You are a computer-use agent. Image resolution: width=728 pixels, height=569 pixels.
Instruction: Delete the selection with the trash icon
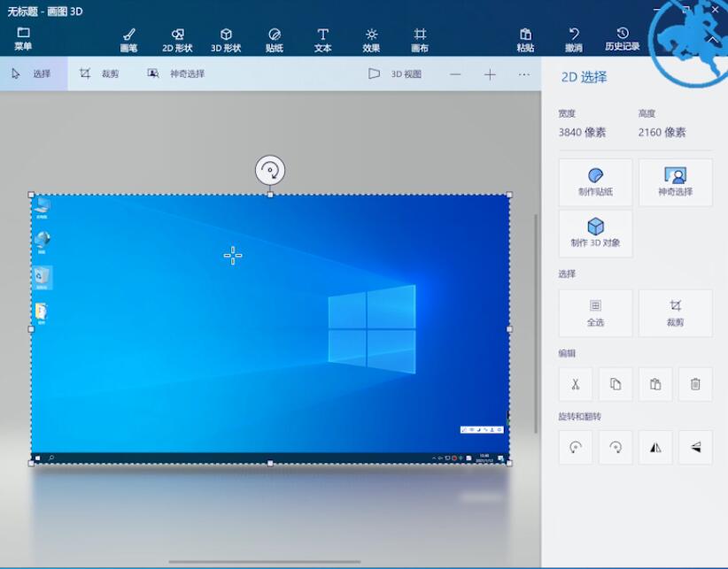(695, 384)
